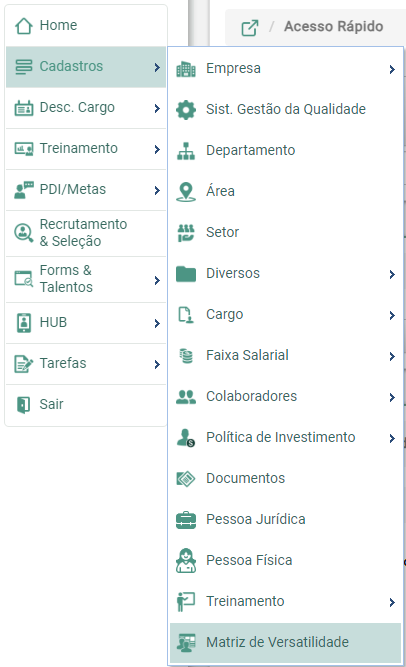
Task: Open the HUB menu label
Action: (53, 322)
